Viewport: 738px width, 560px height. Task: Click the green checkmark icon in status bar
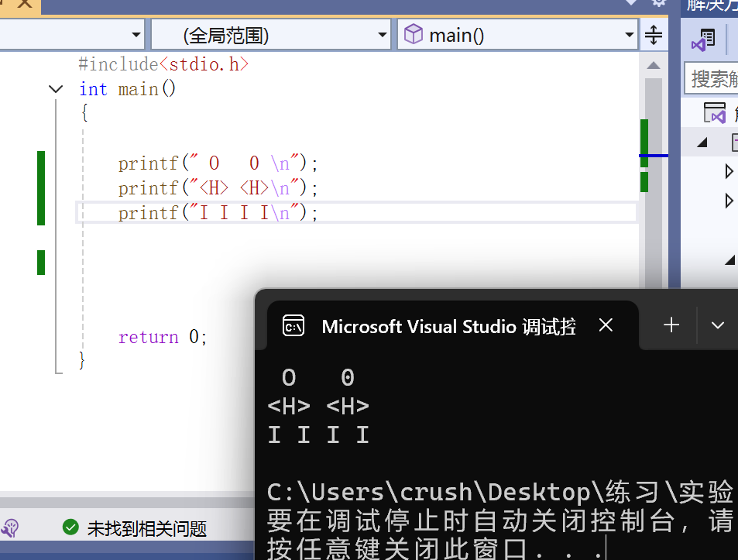[70, 527]
